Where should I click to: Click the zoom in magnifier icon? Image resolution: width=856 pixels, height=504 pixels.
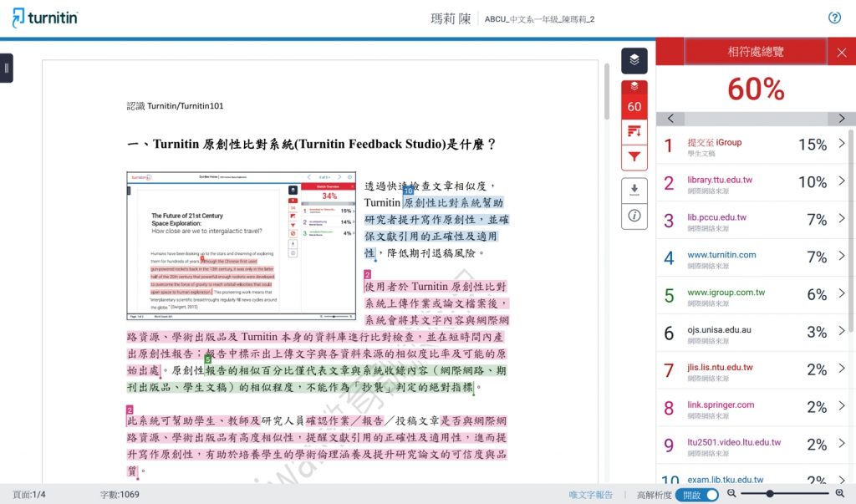point(839,494)
